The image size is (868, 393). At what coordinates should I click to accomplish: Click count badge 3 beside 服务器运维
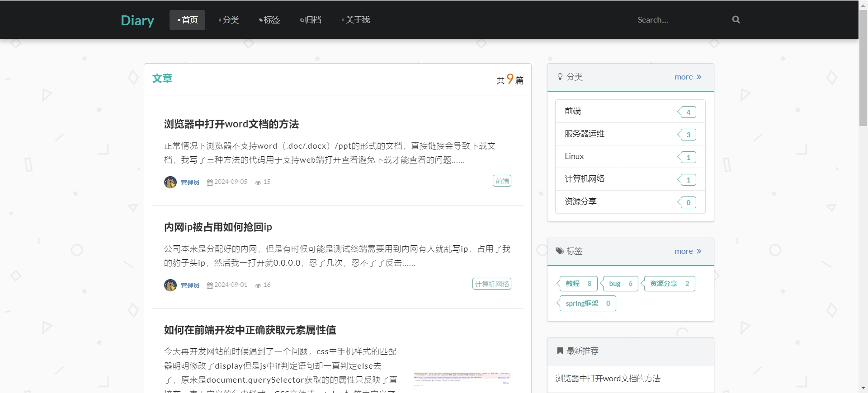click(687, 135)
